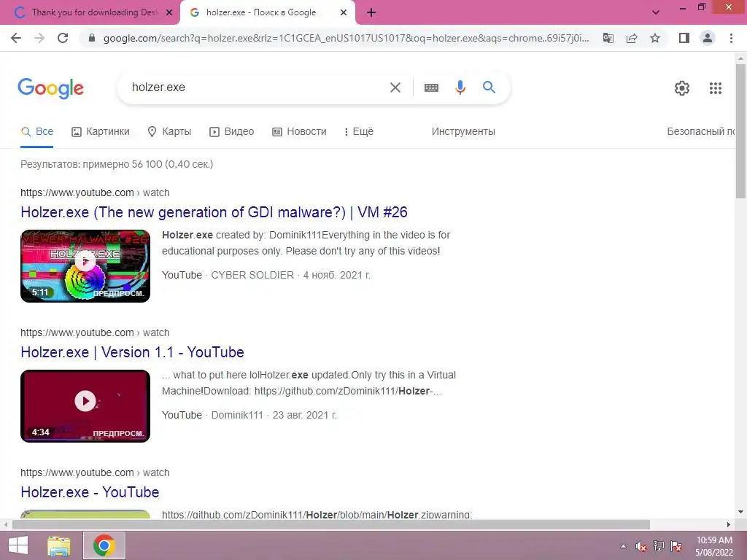Click the scroll right arrow
Screen dimensions: 747x560
pos(729,524)
